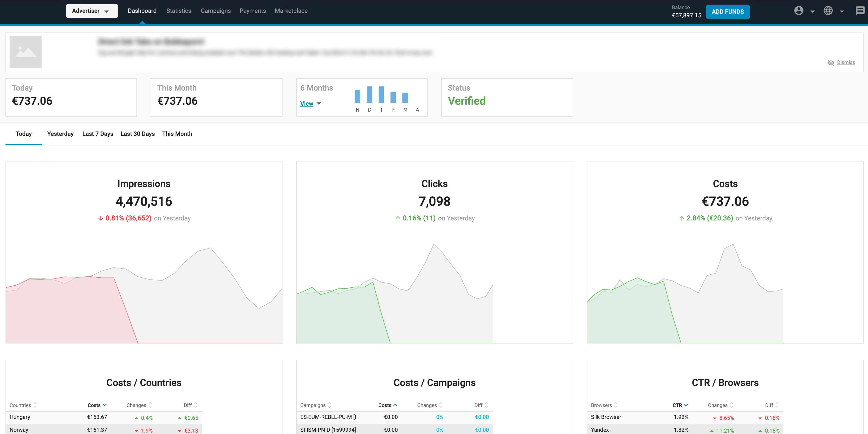Viewport: 868px width, 434px height.
Task: Open the language globe icon
Action: 828,11
